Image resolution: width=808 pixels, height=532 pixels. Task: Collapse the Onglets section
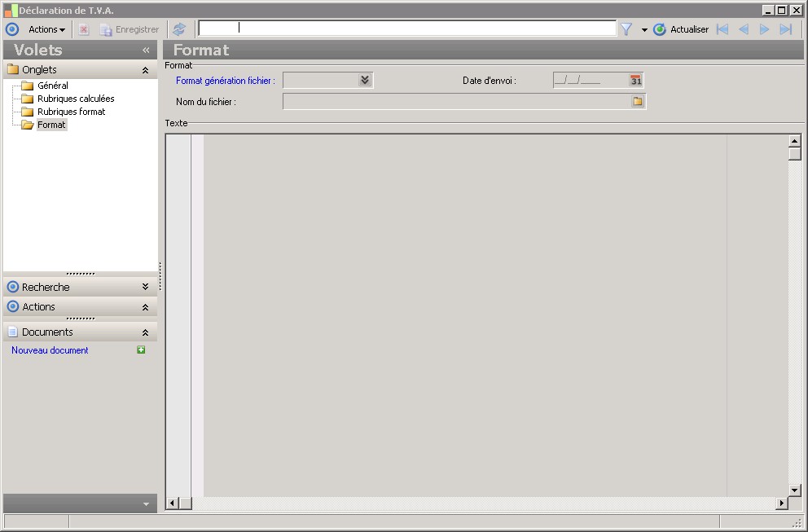[x=145, y=70]
